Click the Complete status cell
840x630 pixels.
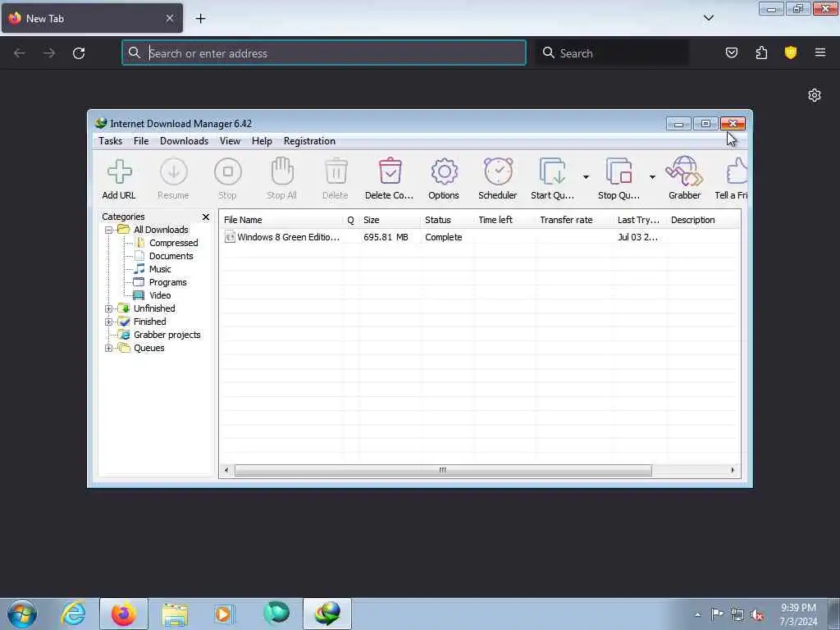[x=444, y=237]
